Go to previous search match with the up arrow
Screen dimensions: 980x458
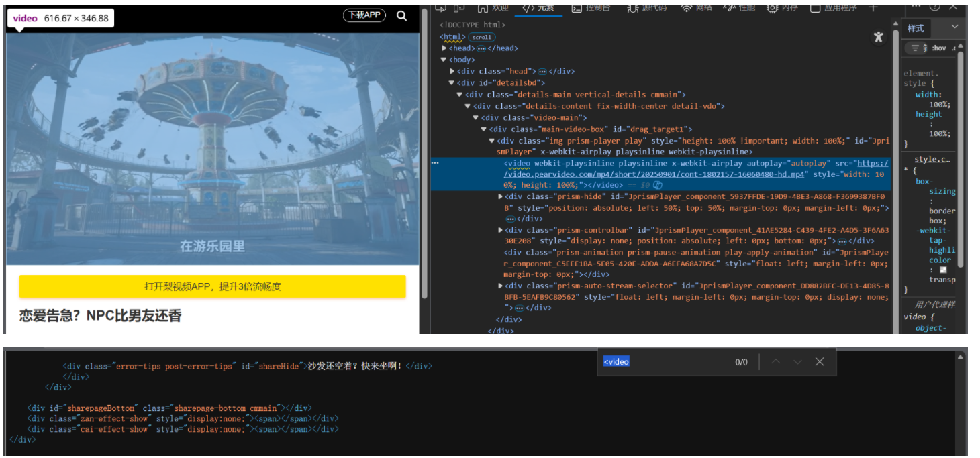(776, 361)
